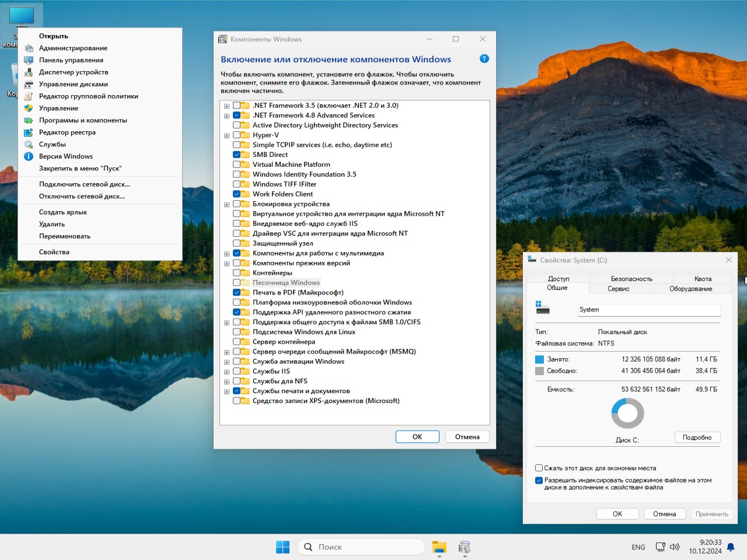Click the disk usage donut chart

[627, 413]
